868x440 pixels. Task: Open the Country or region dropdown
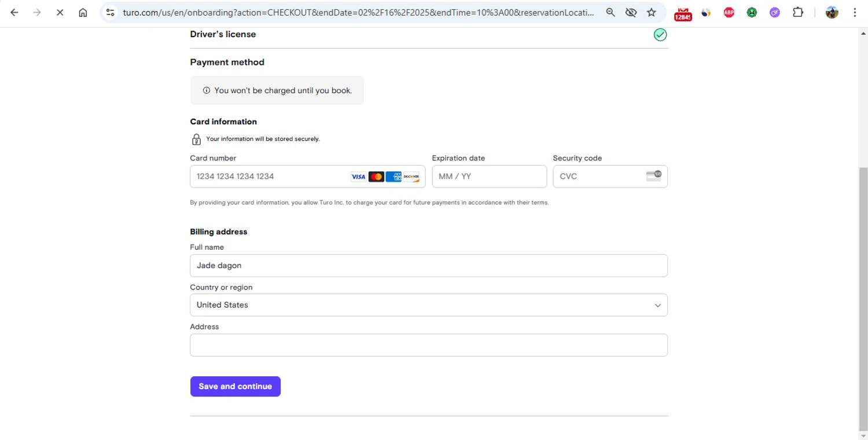pos(428,305)
